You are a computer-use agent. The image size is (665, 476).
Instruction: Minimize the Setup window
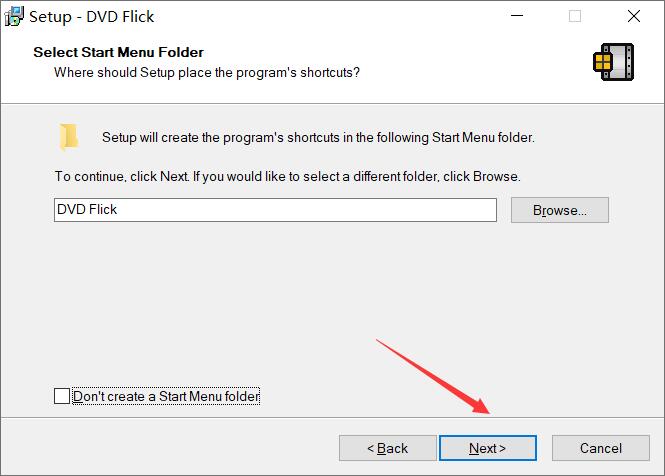[517, 16]
